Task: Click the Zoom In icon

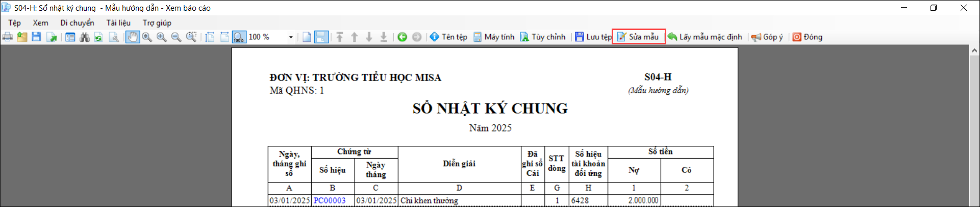Action: click(162, 37)
